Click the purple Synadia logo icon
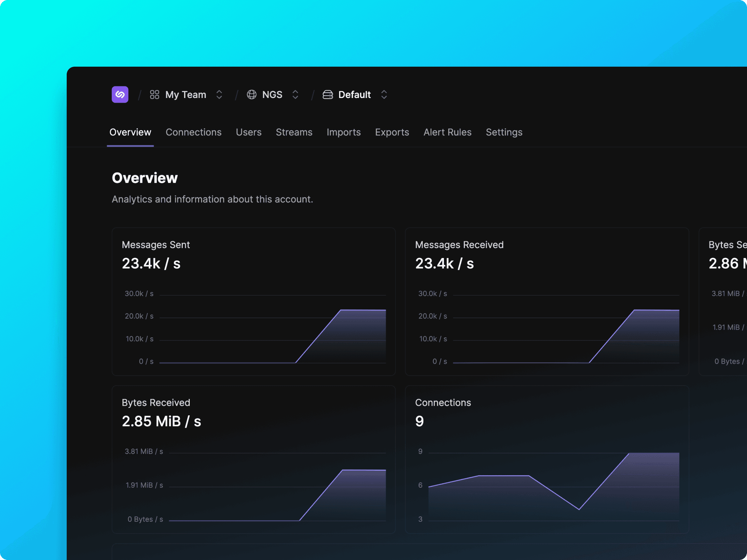 [x=120, y=95]
